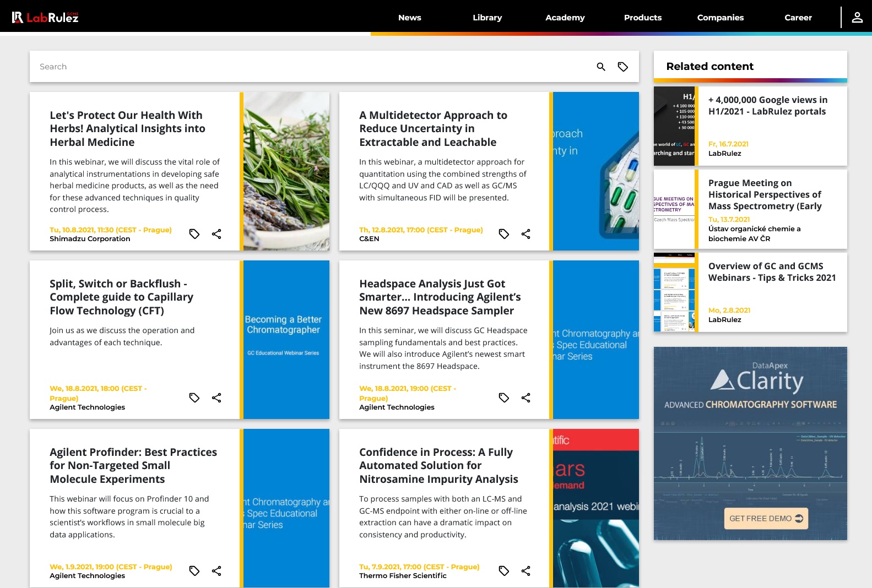Open the News menu
Screen dimensions: 872x588
(410, 18)
